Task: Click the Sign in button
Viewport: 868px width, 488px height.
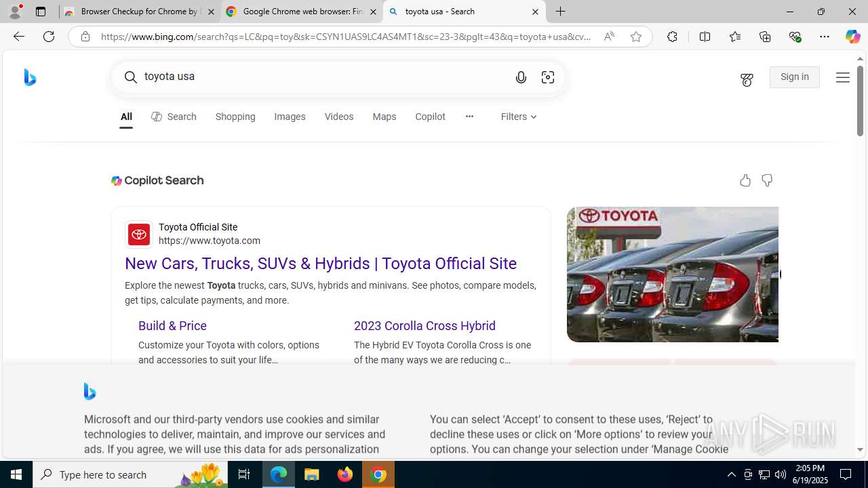Action: [x=794, y=77]
